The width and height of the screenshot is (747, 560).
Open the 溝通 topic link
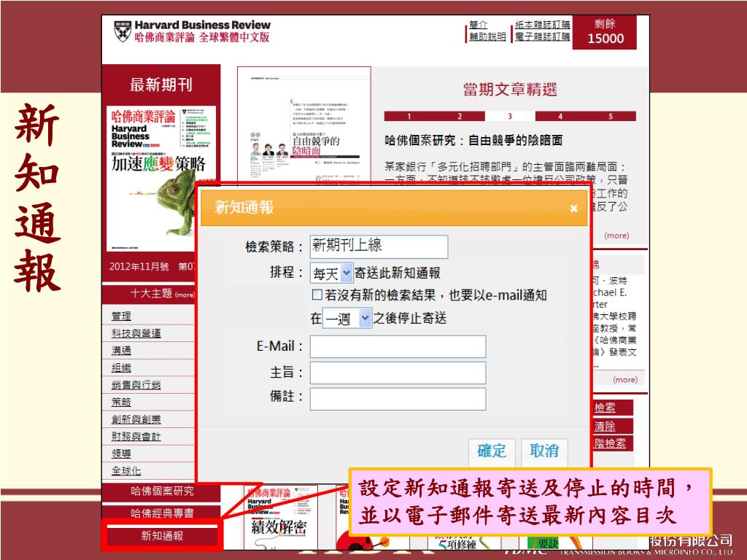(121, 351)
